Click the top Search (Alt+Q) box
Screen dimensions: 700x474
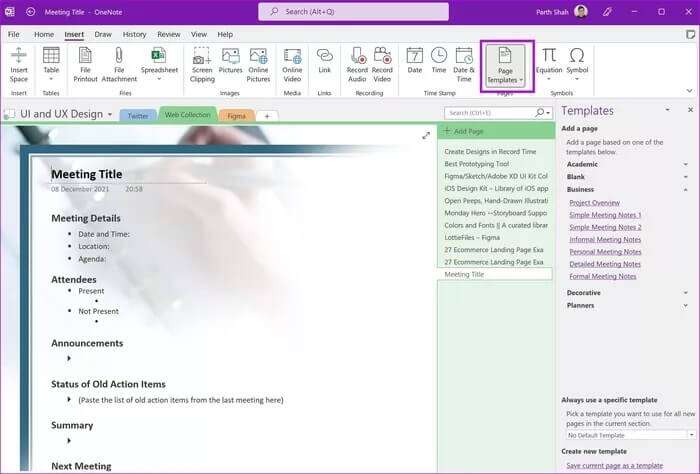click(354, 12)
